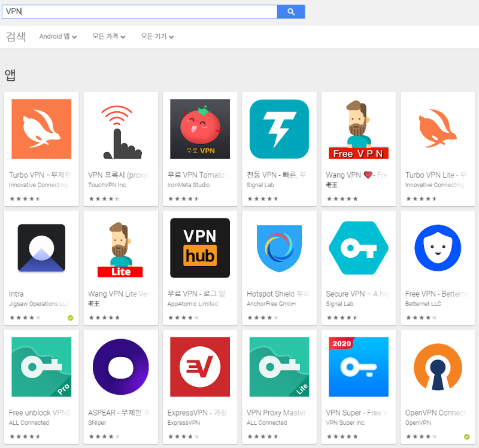Open the SNIper developer link

pyautogui.click(x=97, y=423)
